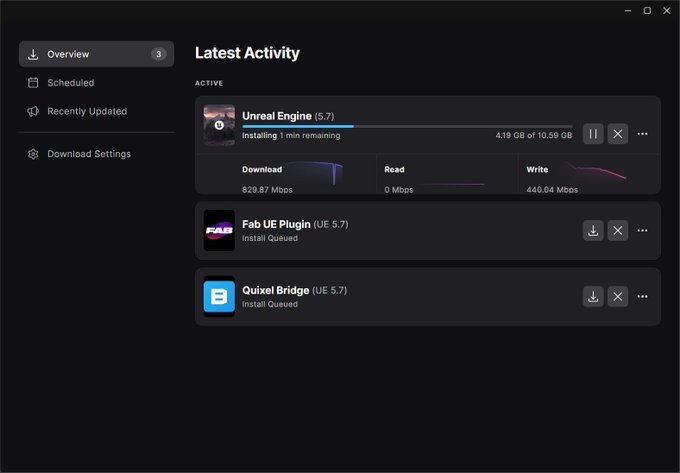Pause the Unreal Engine installation
Viewport: 680px width, 473px height.
tap(593, 134)
